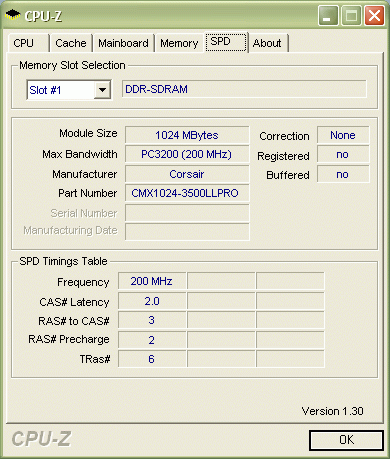Switch to the CPU tab

(x=28, y=43)
